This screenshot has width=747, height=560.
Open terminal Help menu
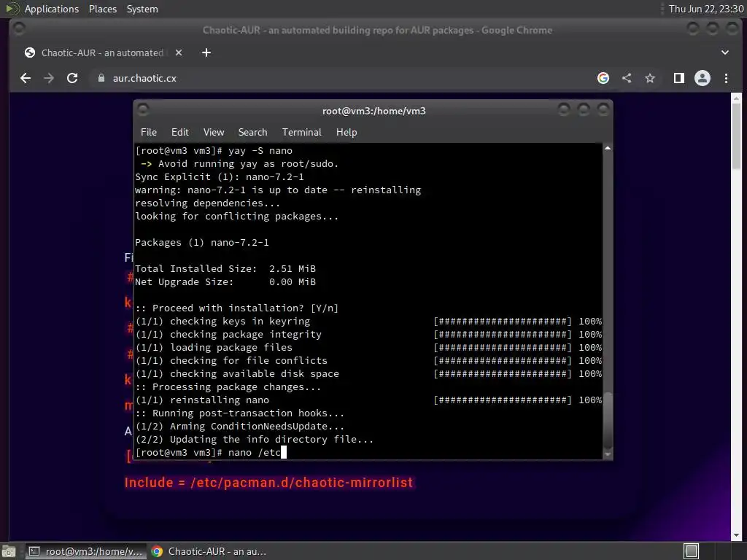coord(347,133)
